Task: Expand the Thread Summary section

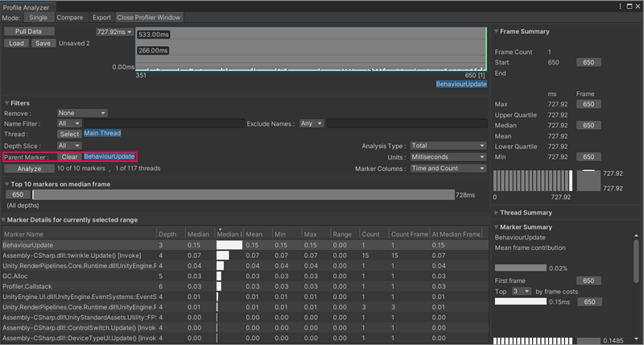Action: coord(497,213)
